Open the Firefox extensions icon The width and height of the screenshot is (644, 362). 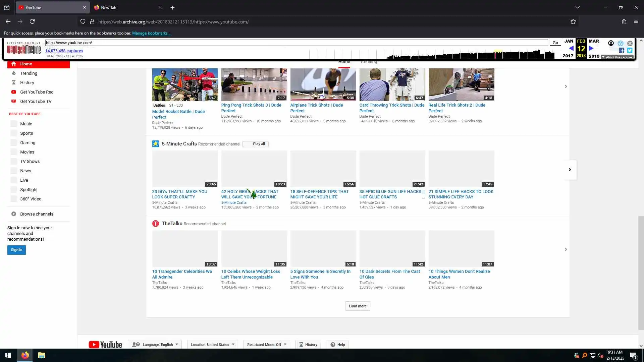(x=624, y=22)
